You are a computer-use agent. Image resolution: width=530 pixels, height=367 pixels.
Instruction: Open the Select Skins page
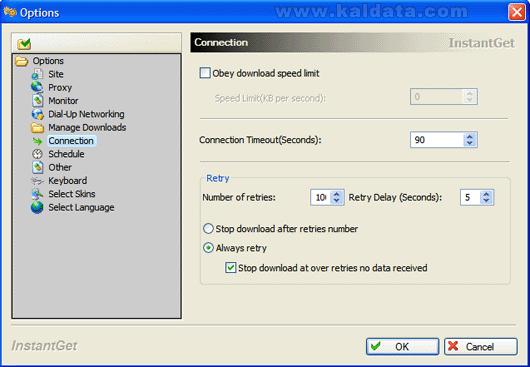click(x=72, y=194)
